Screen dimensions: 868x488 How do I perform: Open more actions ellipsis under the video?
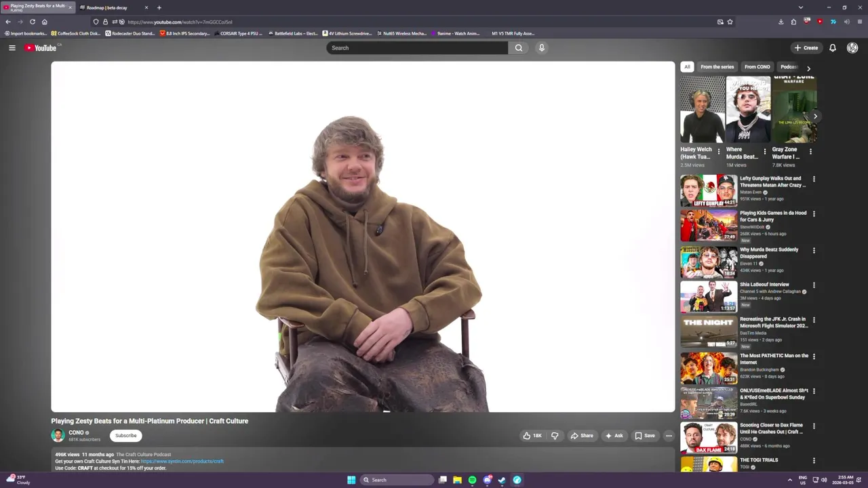669,436
